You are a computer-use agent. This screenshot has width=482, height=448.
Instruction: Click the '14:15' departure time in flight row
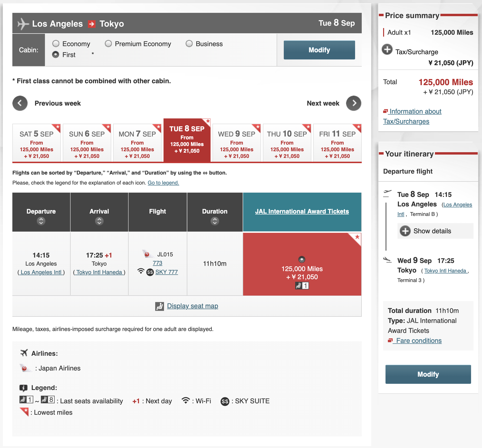[41, 255]
